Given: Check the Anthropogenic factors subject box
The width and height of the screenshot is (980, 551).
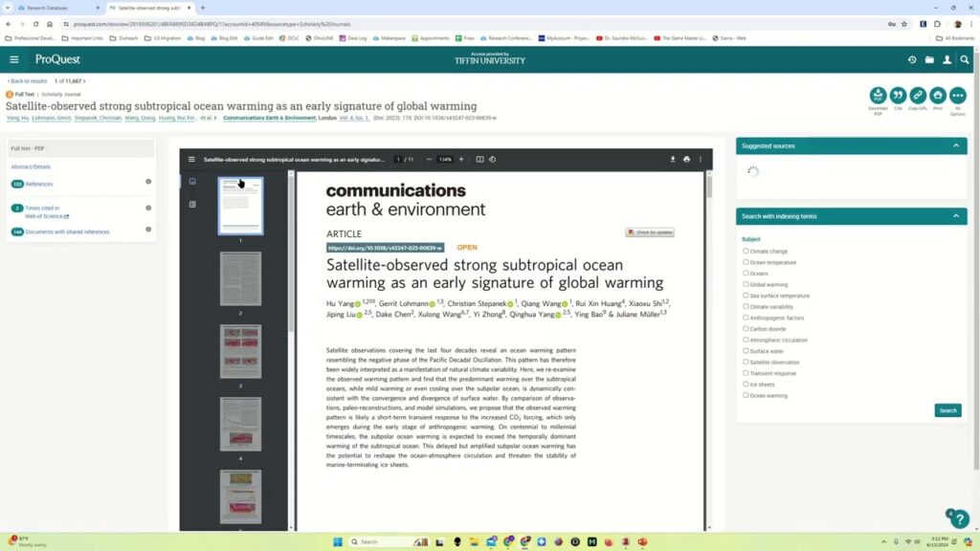Looking at the screenshot, I should pyautogui.click(x=746, y=318).
